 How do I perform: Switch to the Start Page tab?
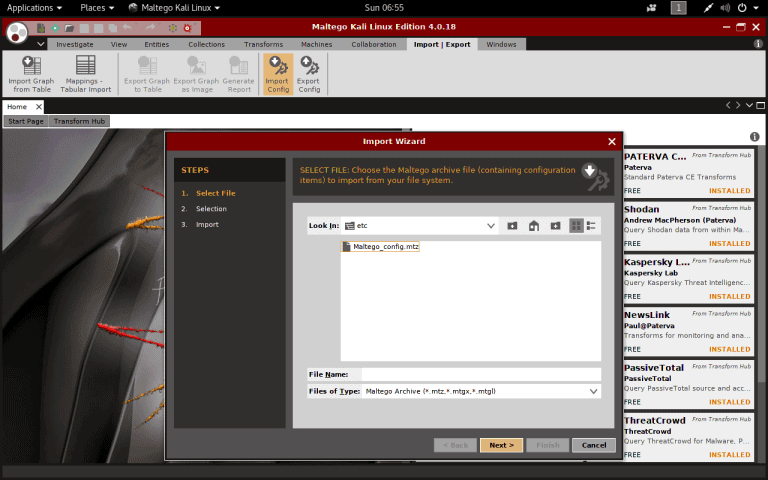25,121
